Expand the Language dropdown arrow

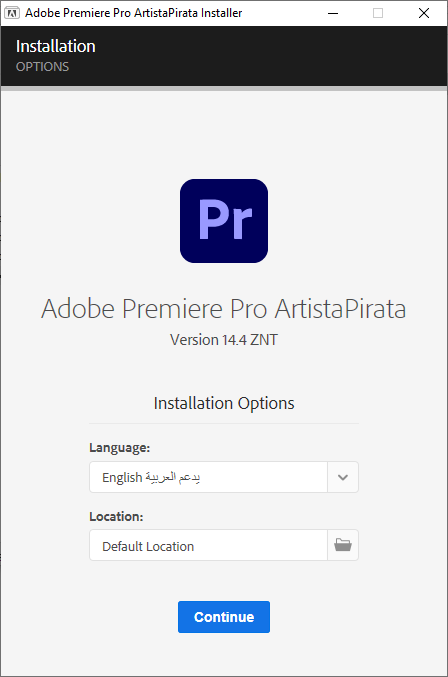click(343, 477)
